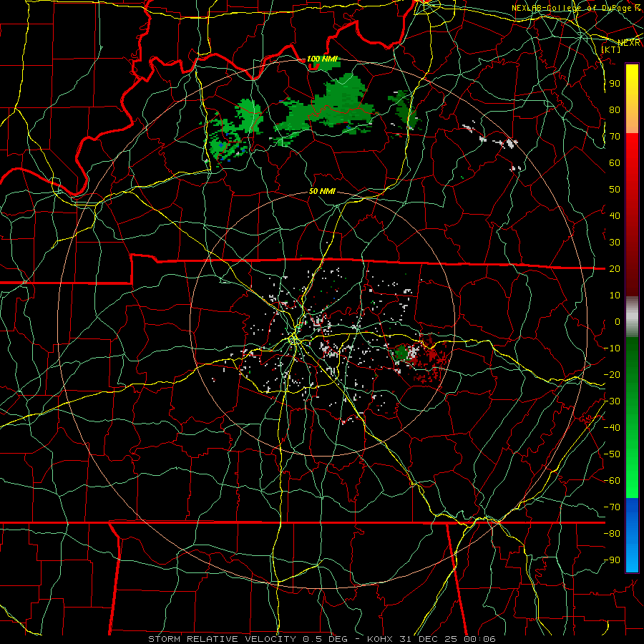The image size is (644, 644).
Task: Select the gray zero-velocity segment of color scale
Action: point(632,317)
